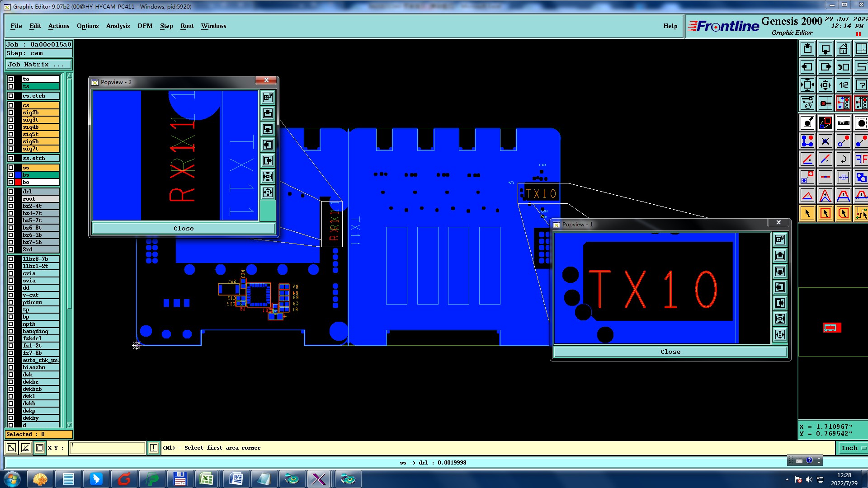Toggle display checkbox for drl layer
The image size is (868, 488).
coord(11,192)
